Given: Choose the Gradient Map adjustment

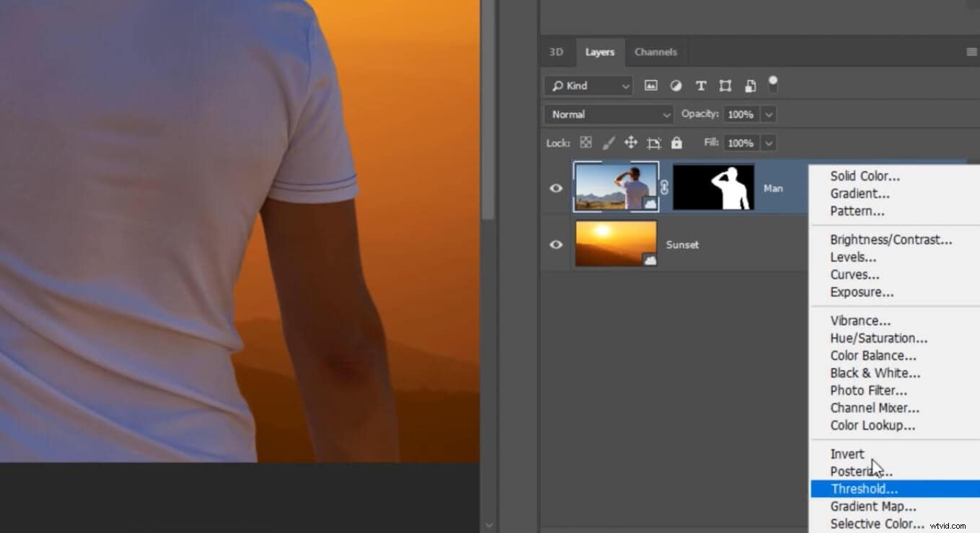Looking at the screenshot, I should point(873,506).
